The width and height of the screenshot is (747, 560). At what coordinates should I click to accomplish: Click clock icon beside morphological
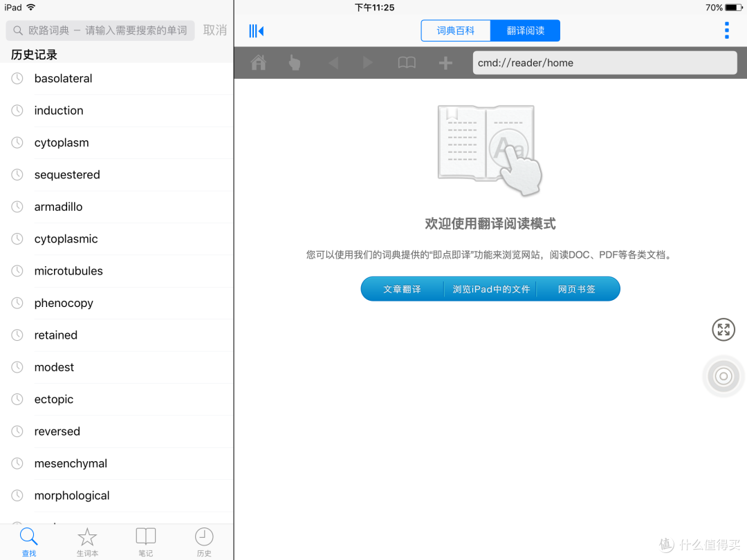[17, 496]
